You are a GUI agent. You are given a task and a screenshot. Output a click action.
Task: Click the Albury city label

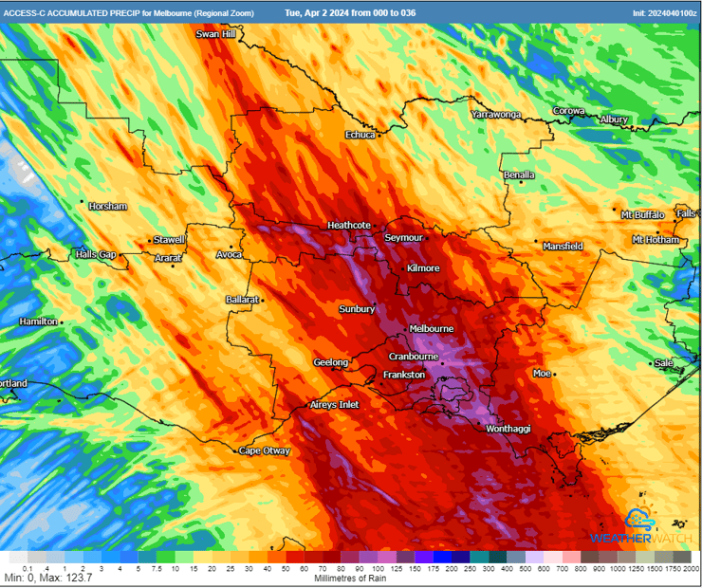click(614, 119)
